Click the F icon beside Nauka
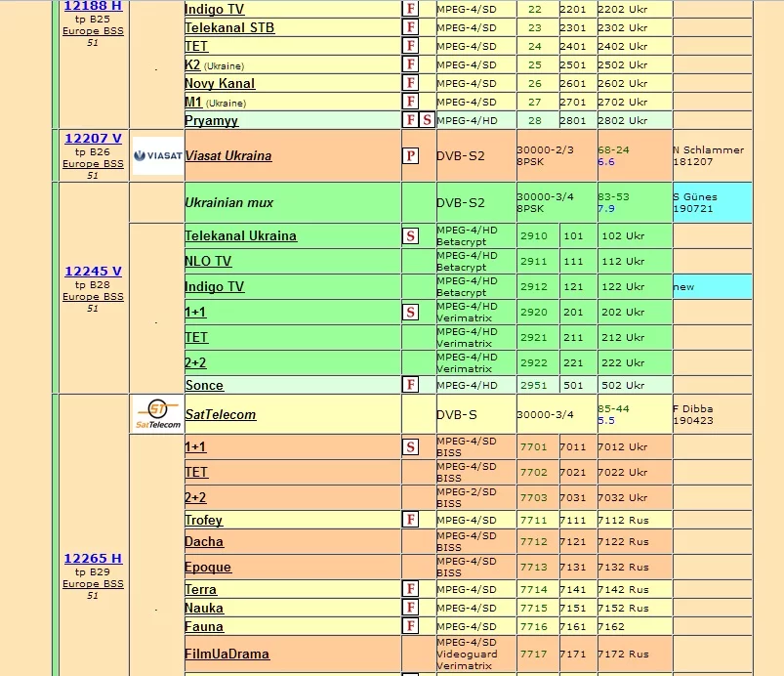Screen dimensions: 784x676 410,608
